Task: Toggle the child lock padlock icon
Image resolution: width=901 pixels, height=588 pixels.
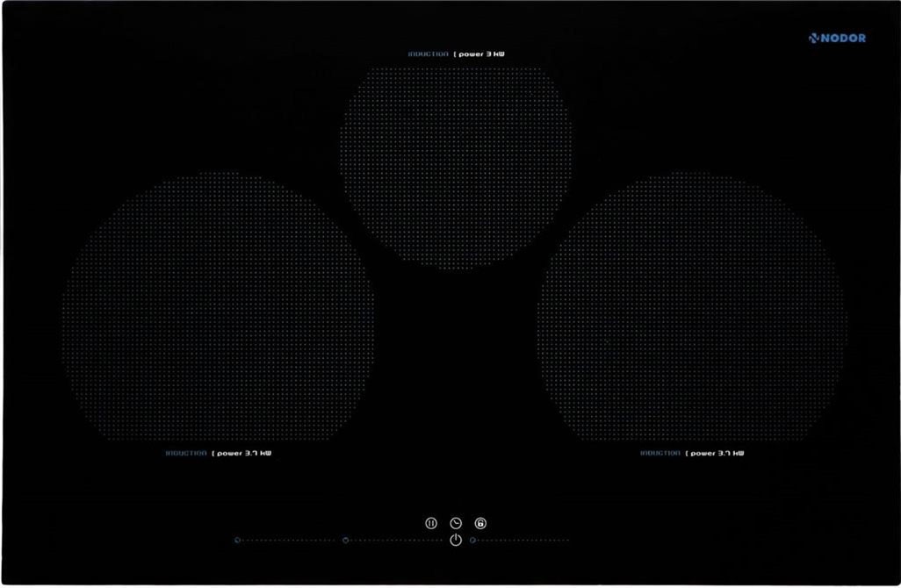Action: [480, 523]
